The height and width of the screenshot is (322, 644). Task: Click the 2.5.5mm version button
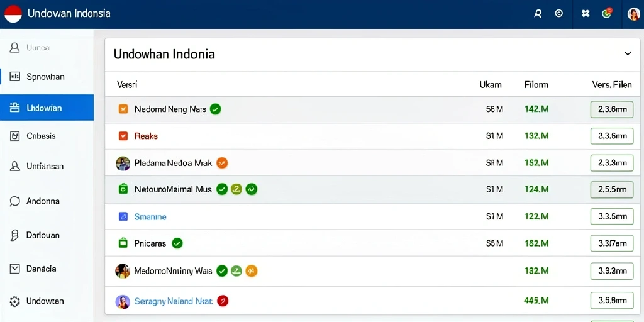612,190
